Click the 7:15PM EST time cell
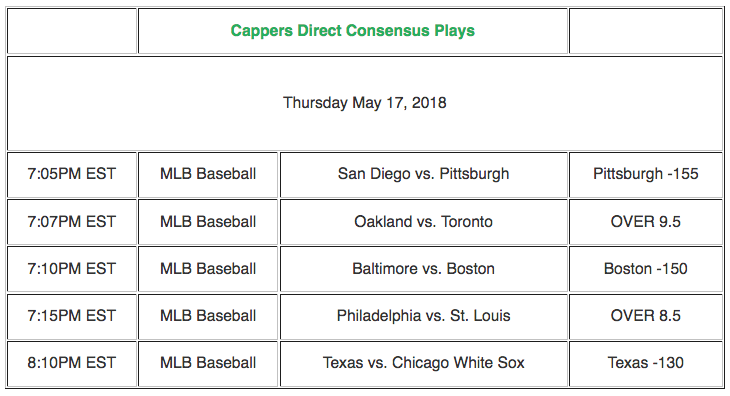 [x=71, y=316]
